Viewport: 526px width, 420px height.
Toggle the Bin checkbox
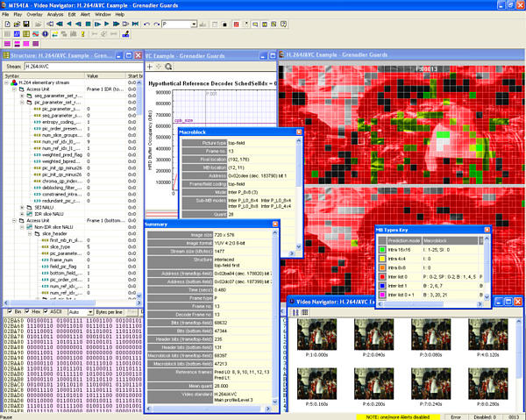[9, 311]
